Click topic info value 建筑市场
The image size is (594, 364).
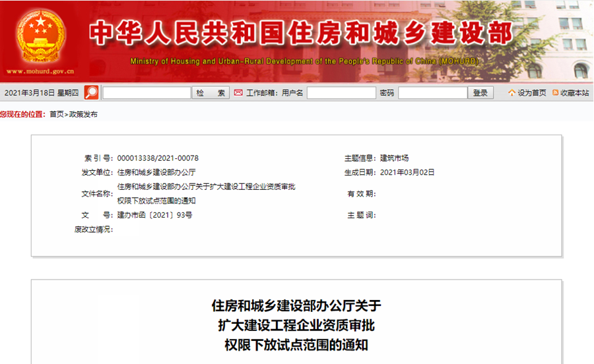[394, 158]
